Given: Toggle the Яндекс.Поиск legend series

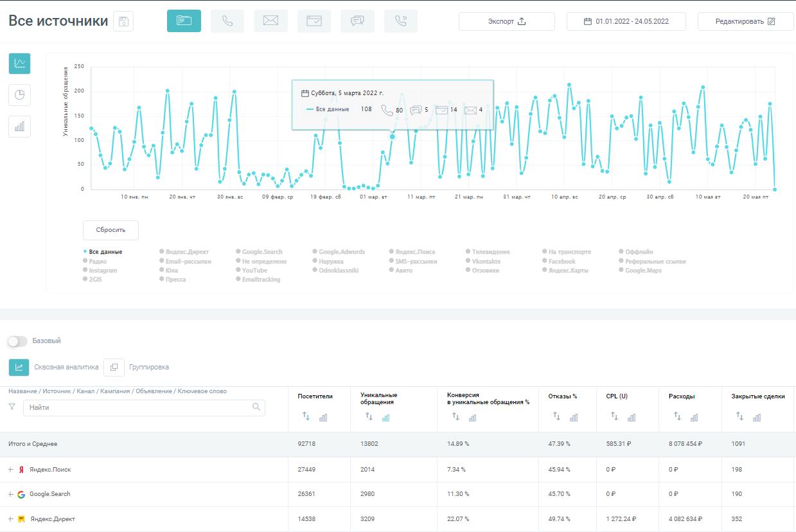Looking at the screenshot, I should click(x=412, y=252).
